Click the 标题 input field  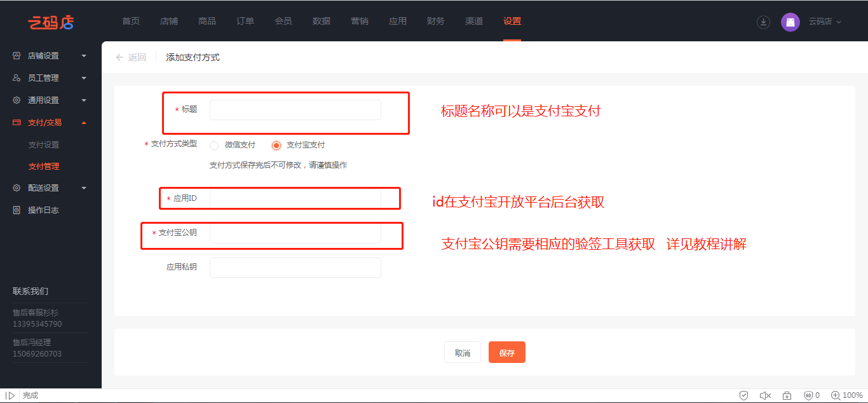295,110
